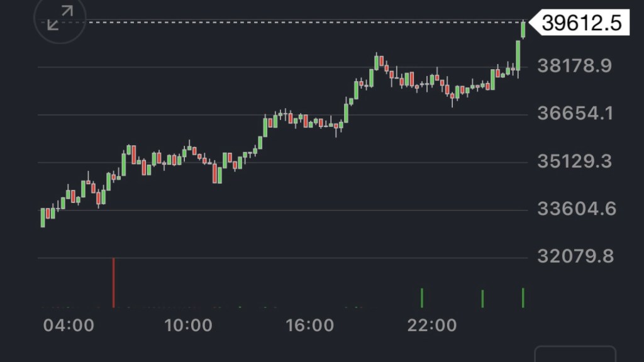Select the 22:00 time axis label
The image size is (644, 362).
pyautogui.click(x=431, y=325)
